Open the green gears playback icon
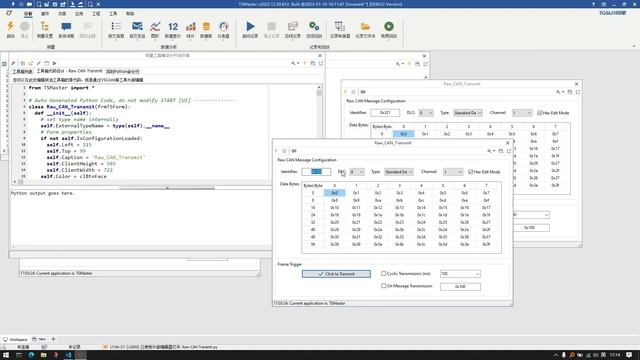 pyautogui.click(x=314, y=27)
